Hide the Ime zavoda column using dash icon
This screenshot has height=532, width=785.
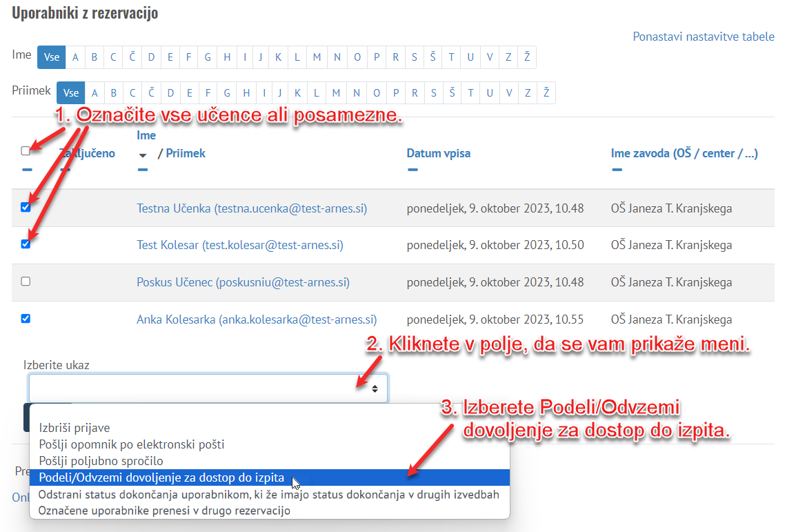point(616,169)
